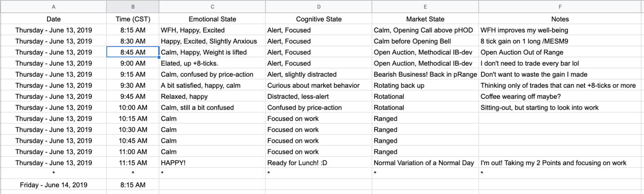Select column A header

(x=54, y=7)
